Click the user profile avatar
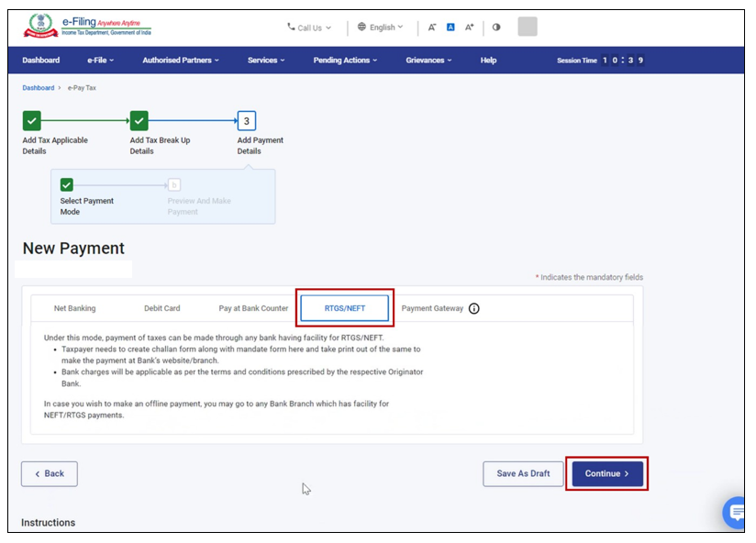 (x=528, y=27)
